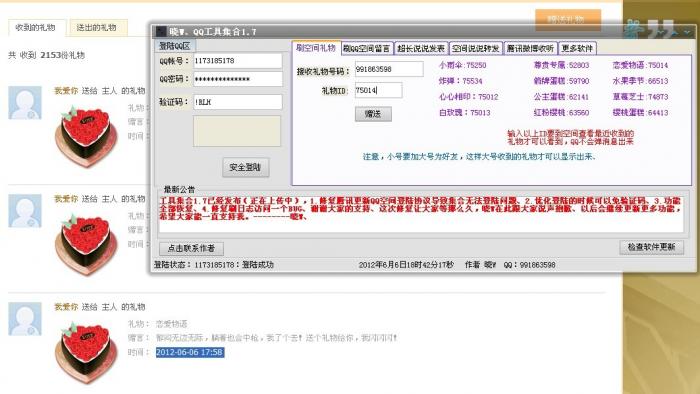700x394 pixels.
Task: Click the 2012年6月6日 timestamp in status bar
Action: [406, 265]
